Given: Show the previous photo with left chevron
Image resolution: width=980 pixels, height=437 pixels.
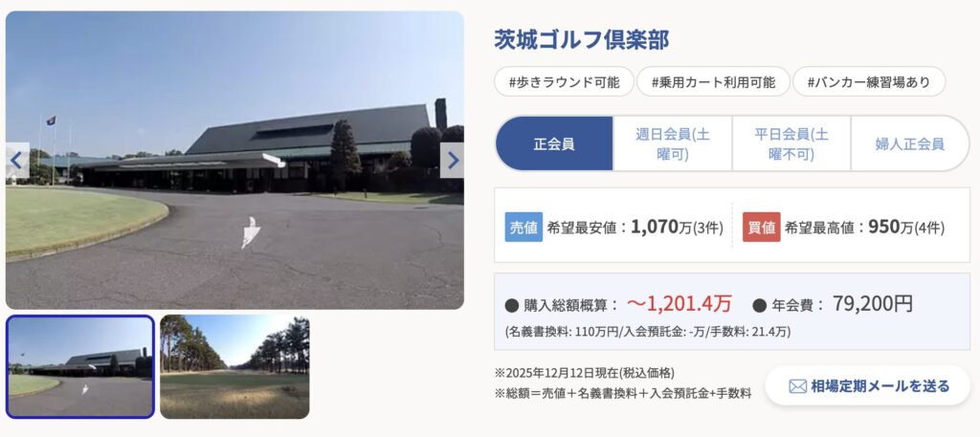Looking at the screenshot, I should [17, 161].
